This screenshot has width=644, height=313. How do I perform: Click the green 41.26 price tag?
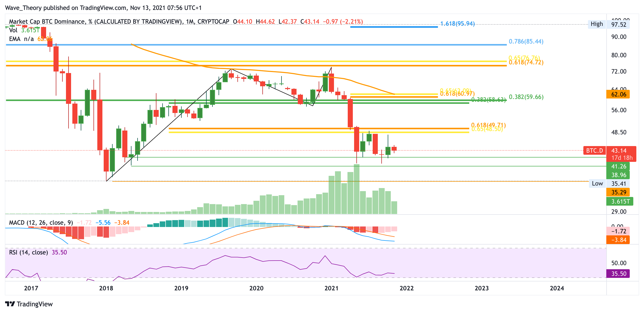[x=618, y=166]
